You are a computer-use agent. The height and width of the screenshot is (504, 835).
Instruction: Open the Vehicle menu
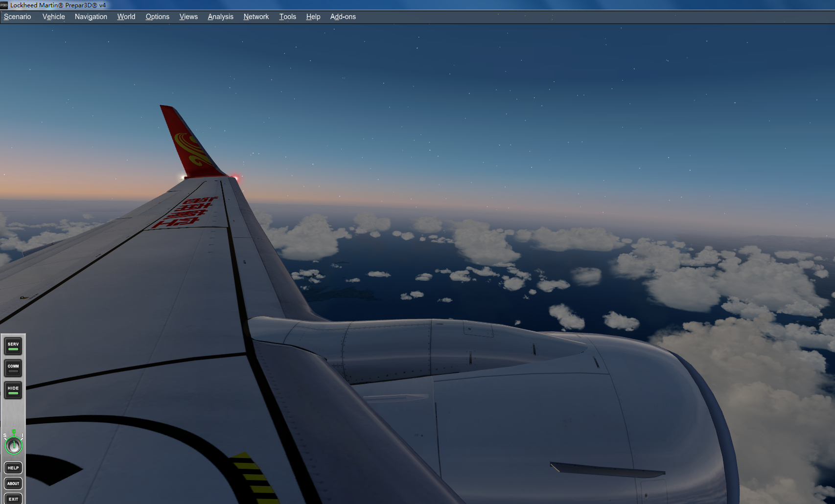53,16
